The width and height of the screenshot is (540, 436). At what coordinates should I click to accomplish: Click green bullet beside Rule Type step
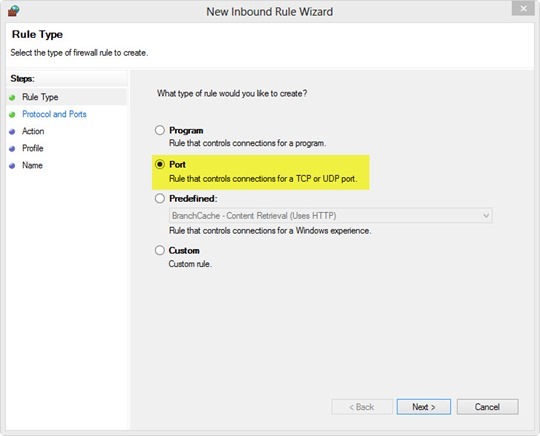coord(12,98)
